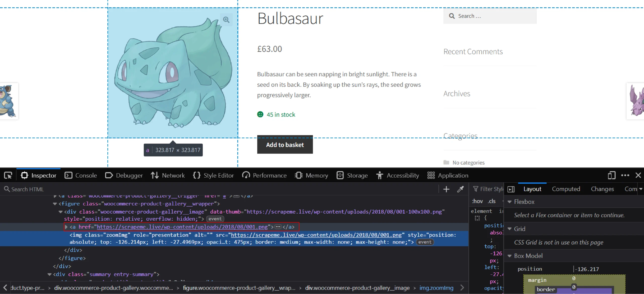Screen dimensions: 644x294
Task: Expand the anchor href 001.png node
Action: pos(66,227)
